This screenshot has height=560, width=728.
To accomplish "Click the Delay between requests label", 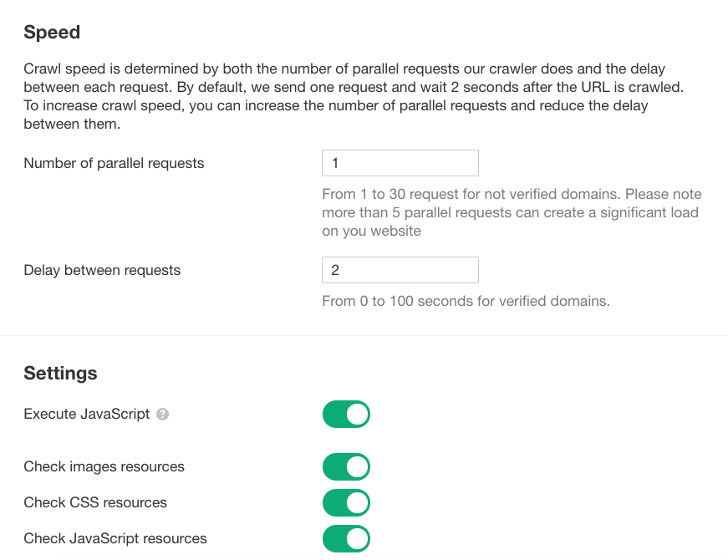I will click(101, 270).
